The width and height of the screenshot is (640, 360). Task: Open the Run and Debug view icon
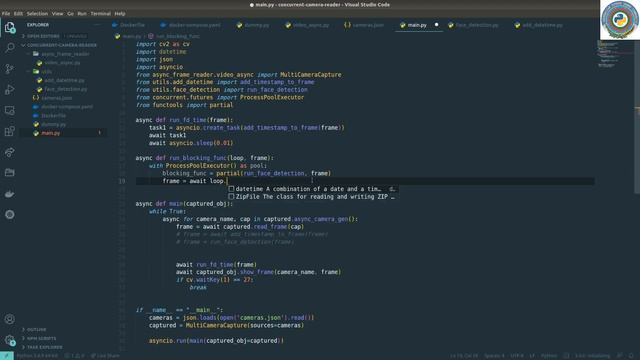(x=10, y=89)
